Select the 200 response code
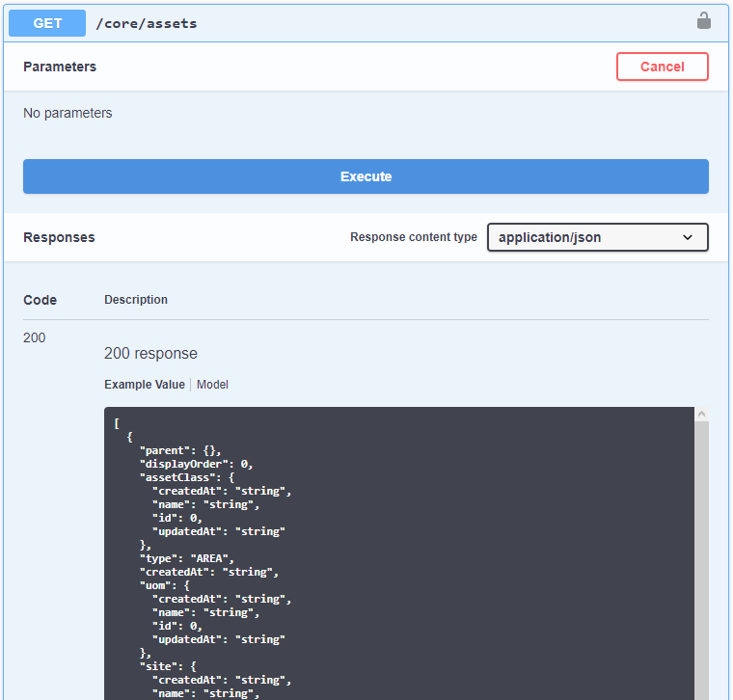 (34, 337)
